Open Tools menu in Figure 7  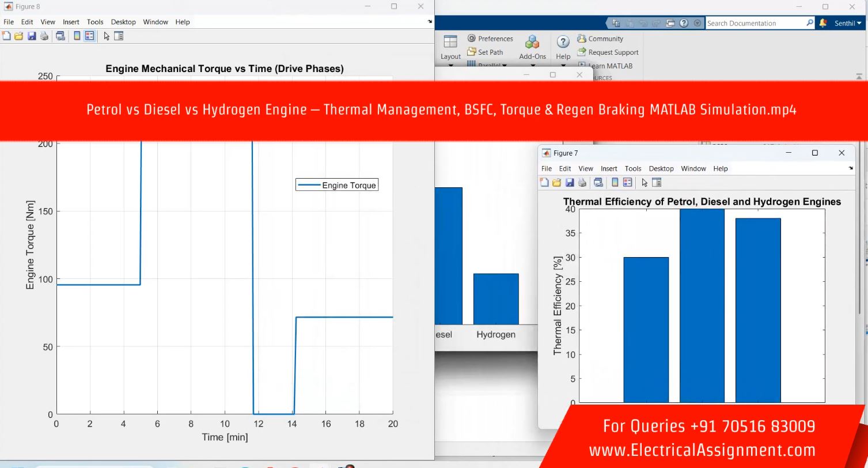[x=633, y=169]
